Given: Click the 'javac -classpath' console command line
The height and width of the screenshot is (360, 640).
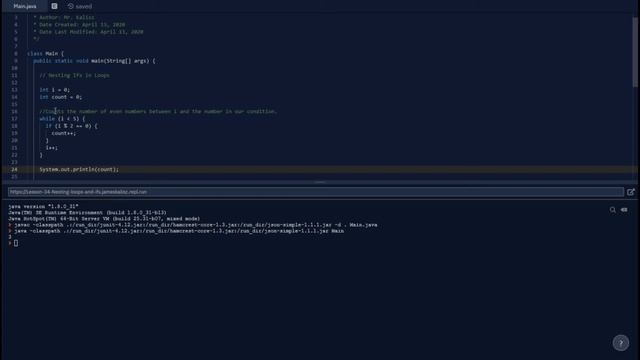Looking at the screenshot, I should click(x=196, y=225).
